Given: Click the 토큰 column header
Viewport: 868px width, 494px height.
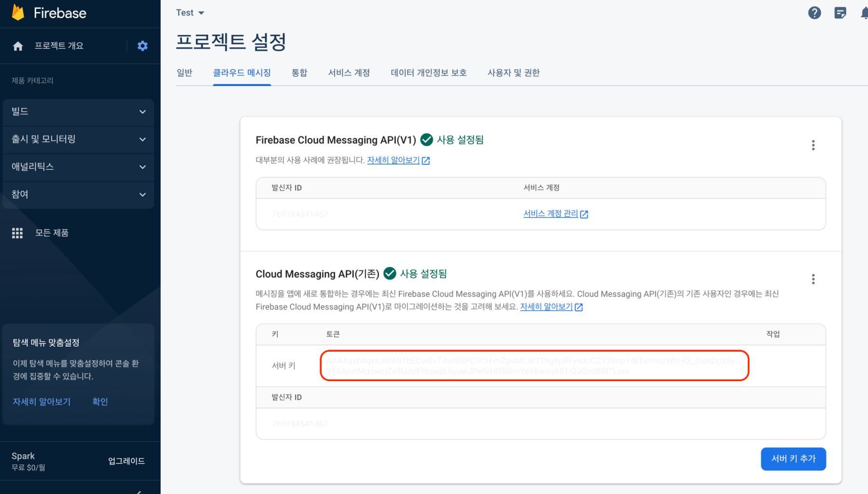Looking at the screenshot, I should click(x=333, y=334).
